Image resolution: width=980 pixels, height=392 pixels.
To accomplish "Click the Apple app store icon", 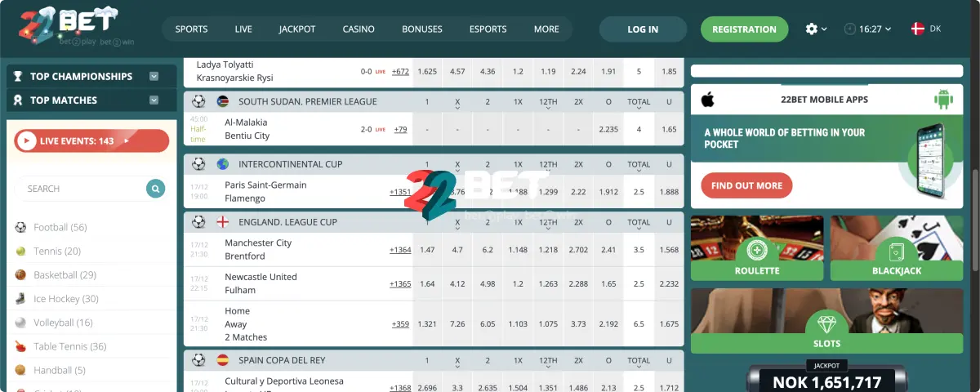I will point(707,100).
